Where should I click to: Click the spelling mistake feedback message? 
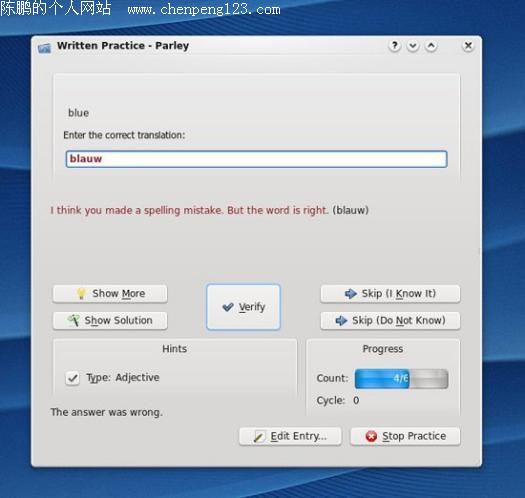210,210
